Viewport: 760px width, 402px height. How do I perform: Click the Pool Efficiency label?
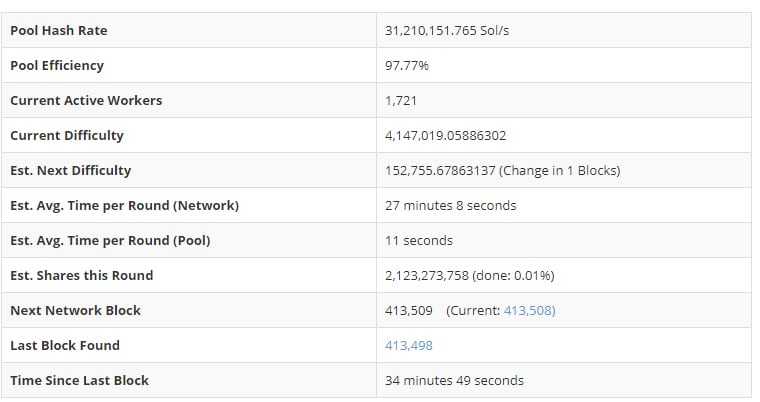(57, 65)
